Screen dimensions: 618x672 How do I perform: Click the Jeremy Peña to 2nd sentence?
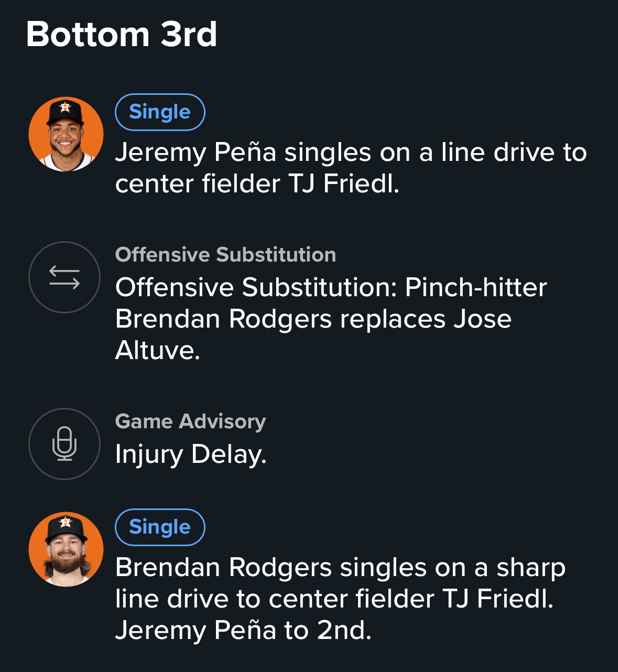click(243, 630)
